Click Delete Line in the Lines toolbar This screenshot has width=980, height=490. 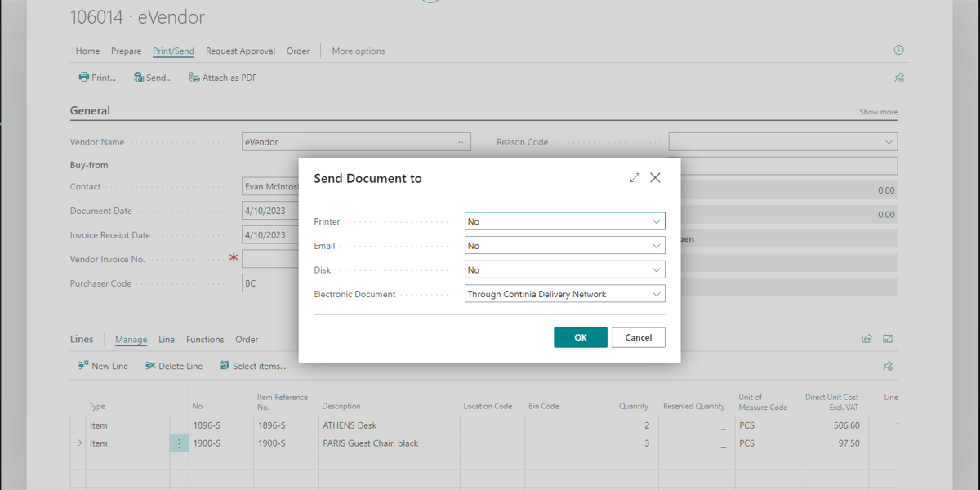point(174,366)
